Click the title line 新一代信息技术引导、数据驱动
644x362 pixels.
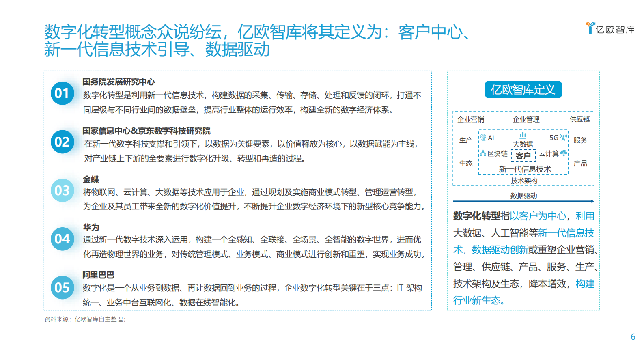(157, 50)
